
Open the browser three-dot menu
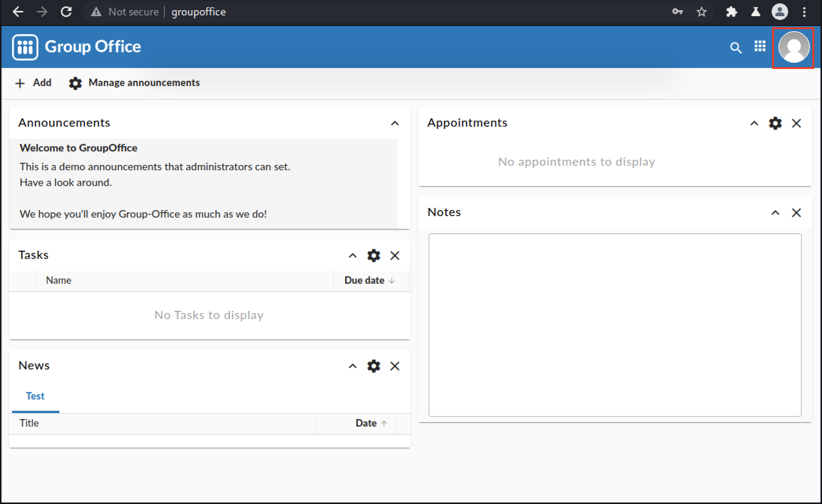tap(804, 12)
